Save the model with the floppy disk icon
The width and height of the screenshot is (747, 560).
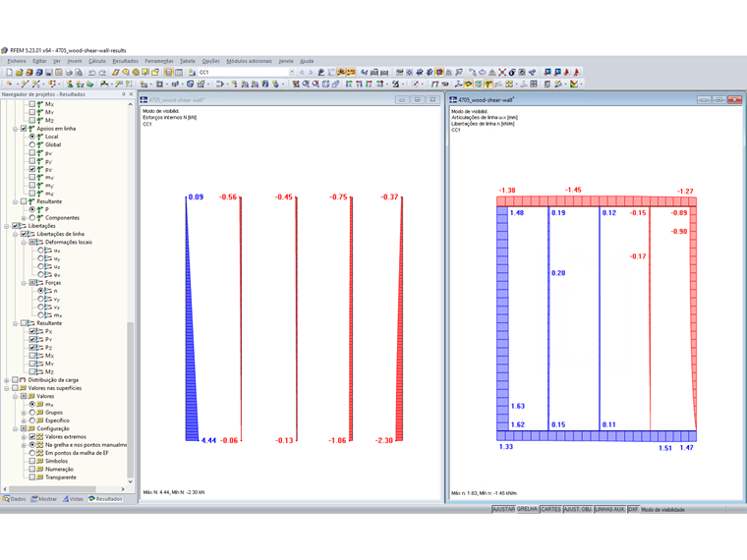pos(48,72)
